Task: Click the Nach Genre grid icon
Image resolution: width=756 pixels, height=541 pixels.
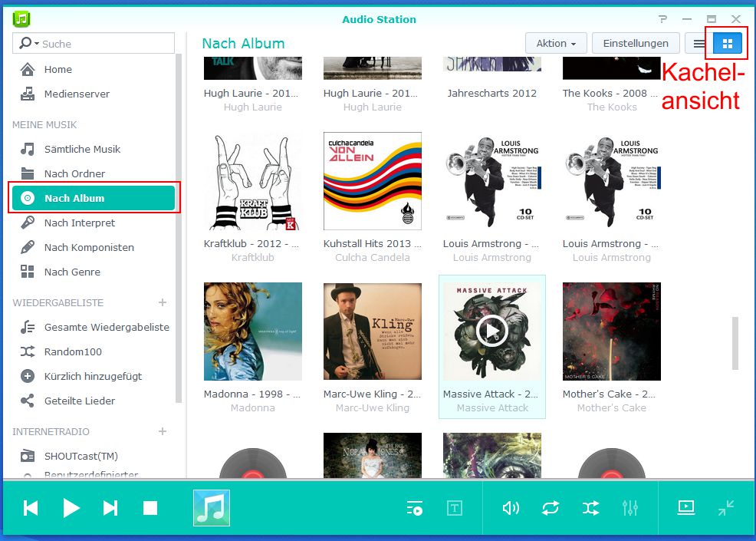Action: point(28,272)
